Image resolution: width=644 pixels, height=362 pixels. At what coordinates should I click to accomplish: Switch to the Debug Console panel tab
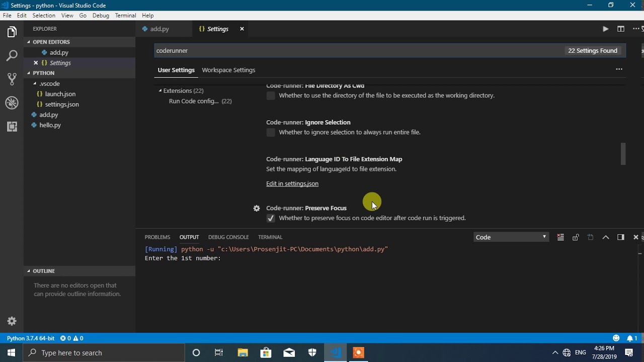(228, 237)
